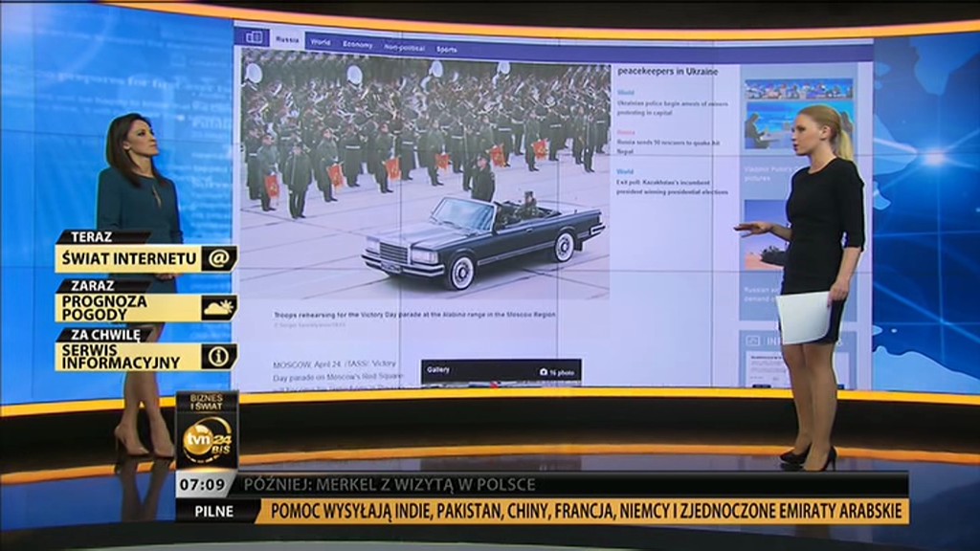
Task: Click the news site logo icon
Action: (253, 37)
